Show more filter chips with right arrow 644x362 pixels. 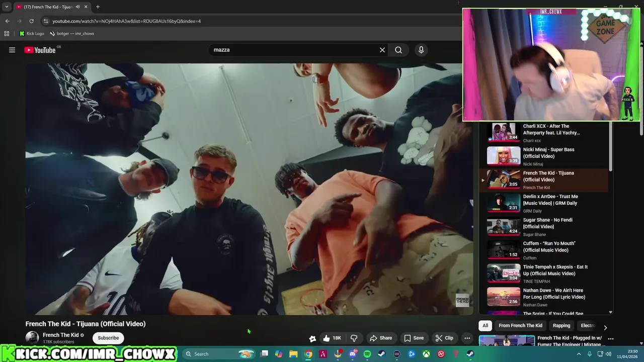[x=605, y=327]
